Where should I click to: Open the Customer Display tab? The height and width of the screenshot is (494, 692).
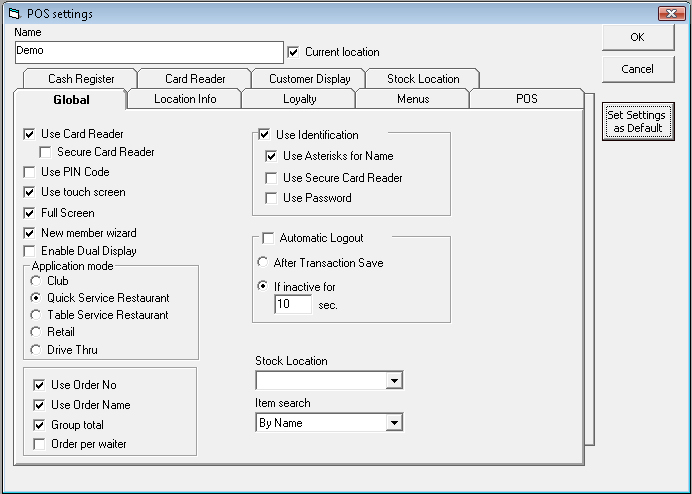309,79
